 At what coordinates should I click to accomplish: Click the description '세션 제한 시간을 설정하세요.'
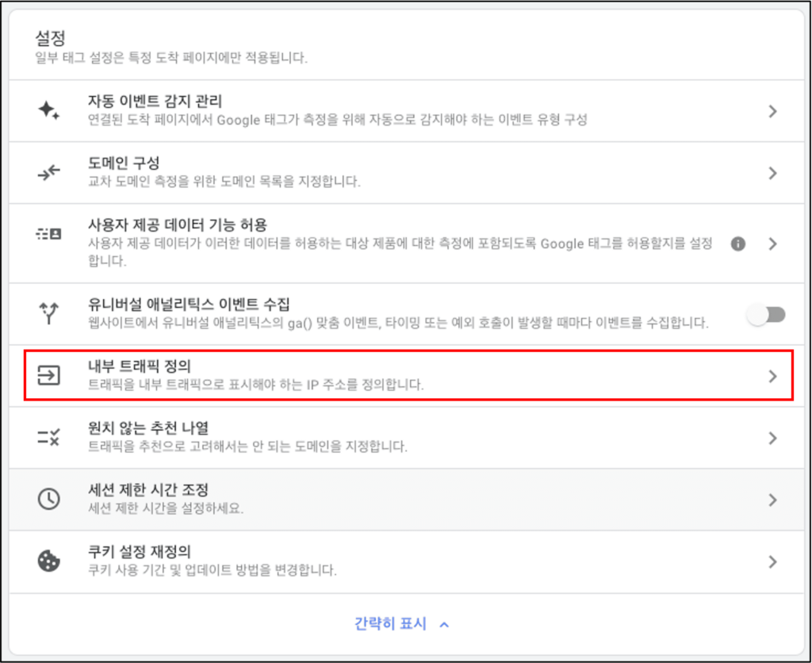(x=165, y=508)
